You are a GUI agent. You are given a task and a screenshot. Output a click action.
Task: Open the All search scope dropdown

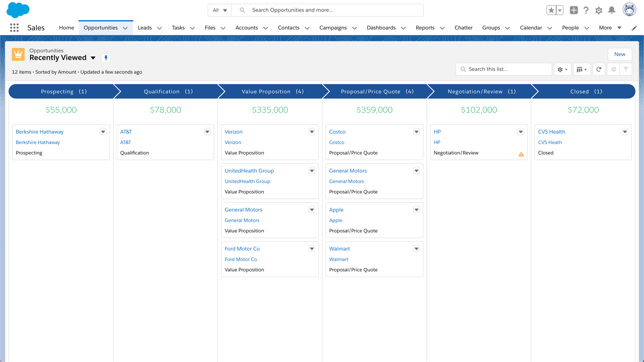coord(220,10)
